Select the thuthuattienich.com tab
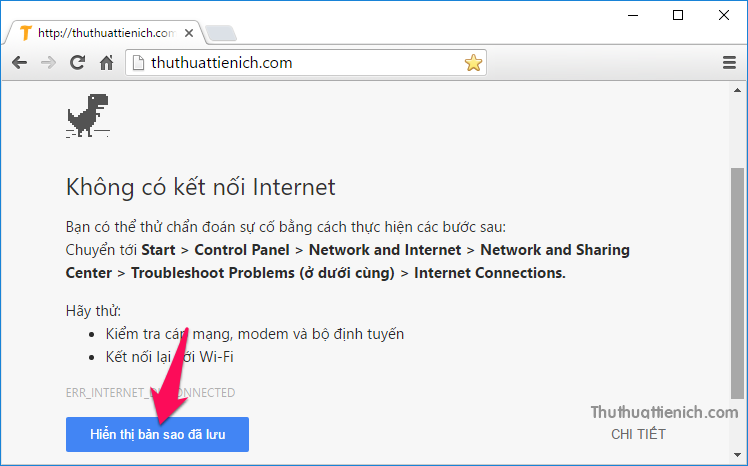This screenshot has height=466, width=748. click(100, 32)
